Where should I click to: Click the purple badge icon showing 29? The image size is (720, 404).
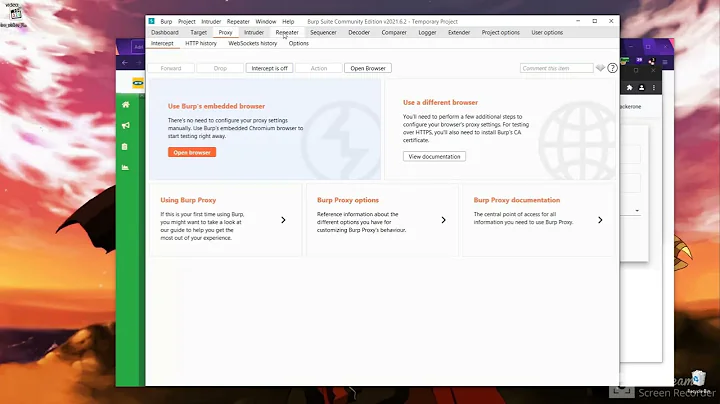(639, 60)
